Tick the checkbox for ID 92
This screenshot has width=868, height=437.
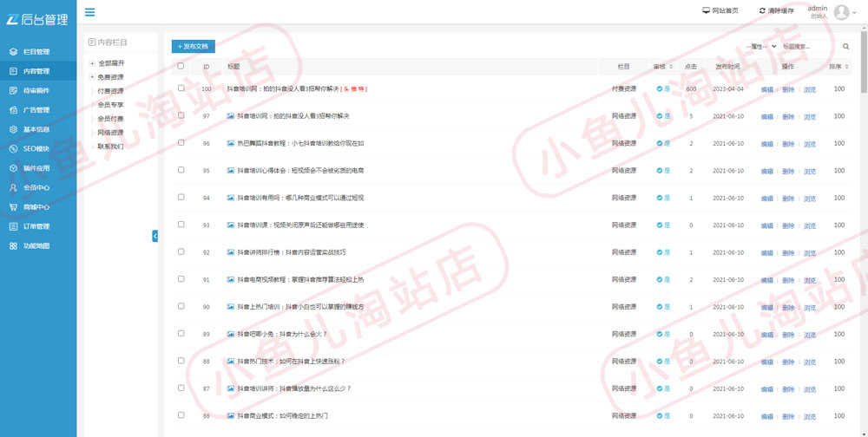coord(181,251)
